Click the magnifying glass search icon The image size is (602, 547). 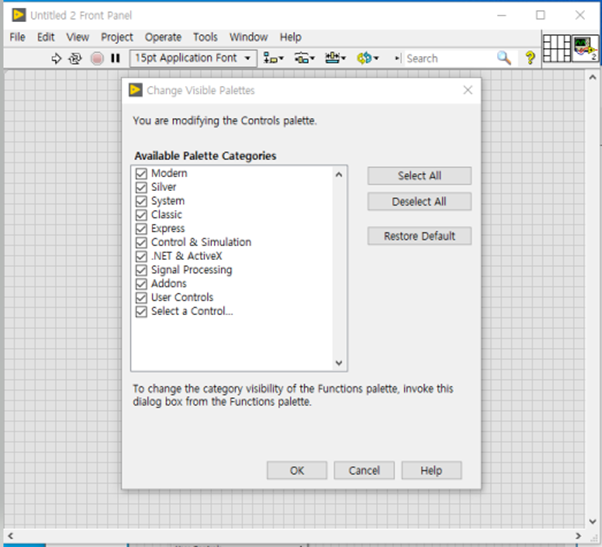pyautogui.click(x=504, y=58)
